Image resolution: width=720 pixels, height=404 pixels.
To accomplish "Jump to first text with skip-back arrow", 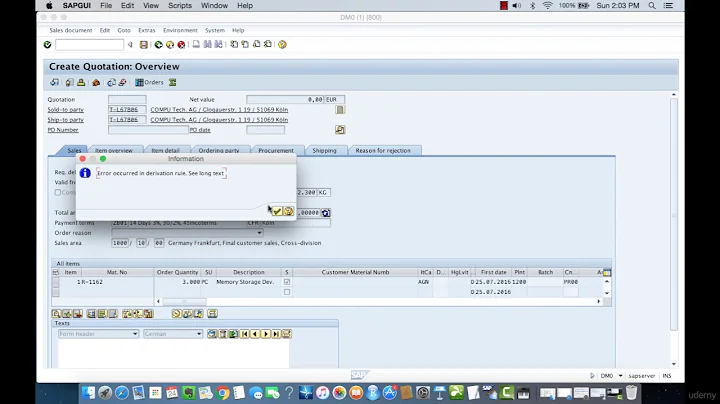I will coord(244,334).
